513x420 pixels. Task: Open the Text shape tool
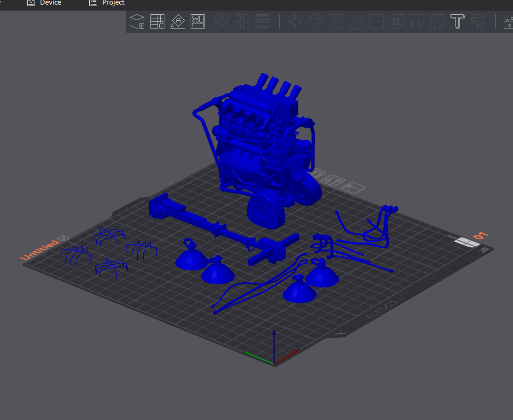[457, 22]
